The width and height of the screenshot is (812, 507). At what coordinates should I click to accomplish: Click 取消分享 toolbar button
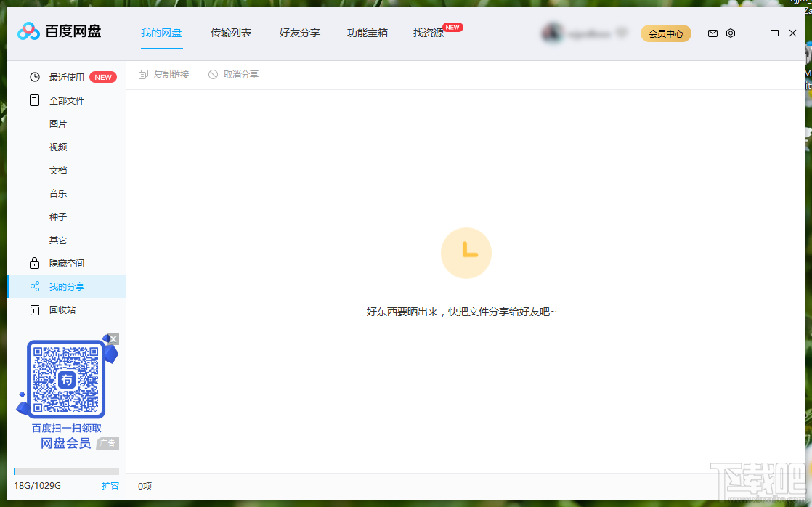(234, 75)
